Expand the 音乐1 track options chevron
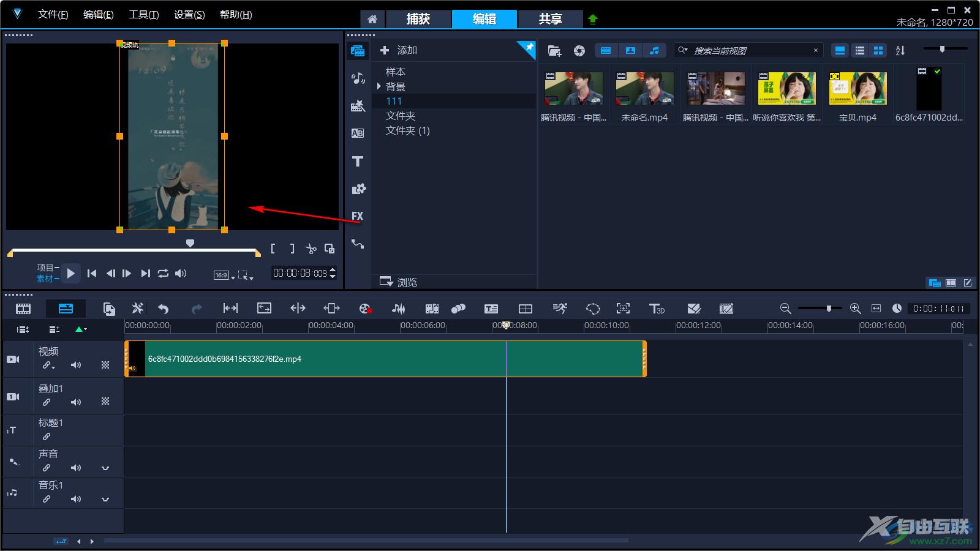Image resolution: width=980 pixels, height=551 pixels. 105,500
